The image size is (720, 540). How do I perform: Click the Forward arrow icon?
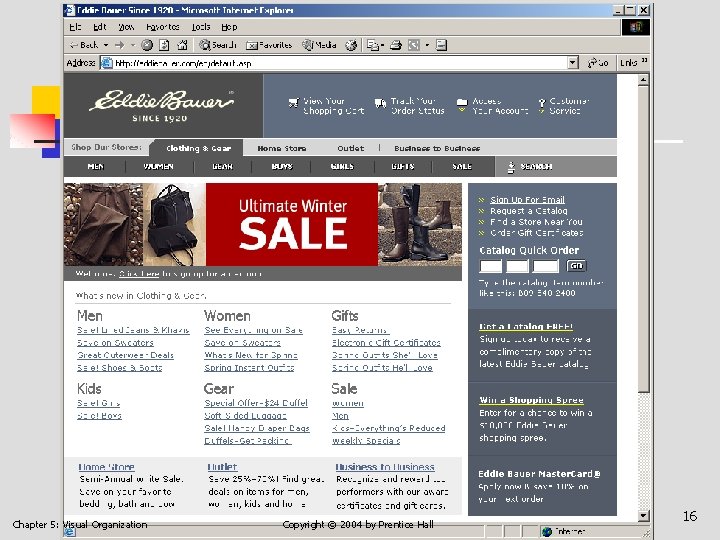120,45
